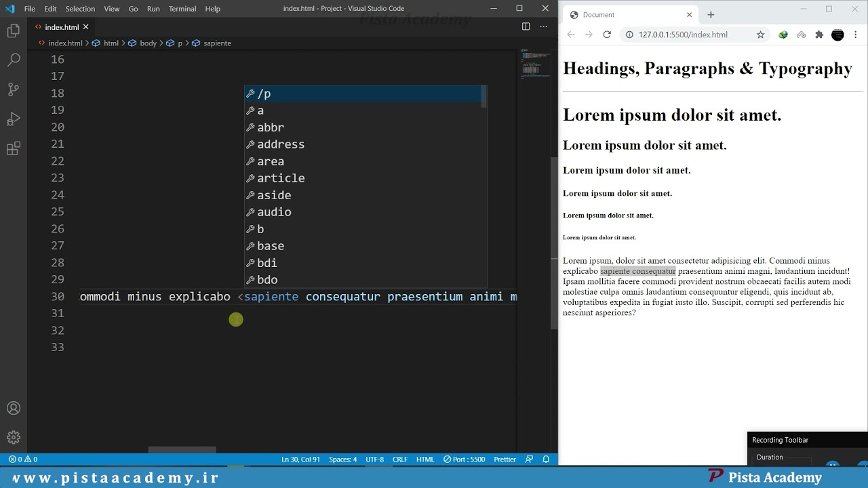Click the green extension icon in browser toolbar
This screenshot has height=488, width=868.
coord(783,35)
